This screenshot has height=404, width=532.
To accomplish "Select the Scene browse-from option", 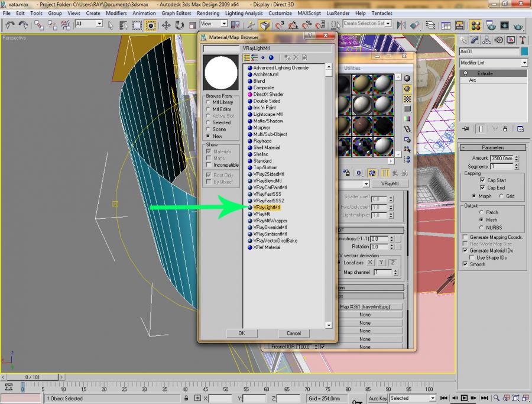I will [208, 129].
